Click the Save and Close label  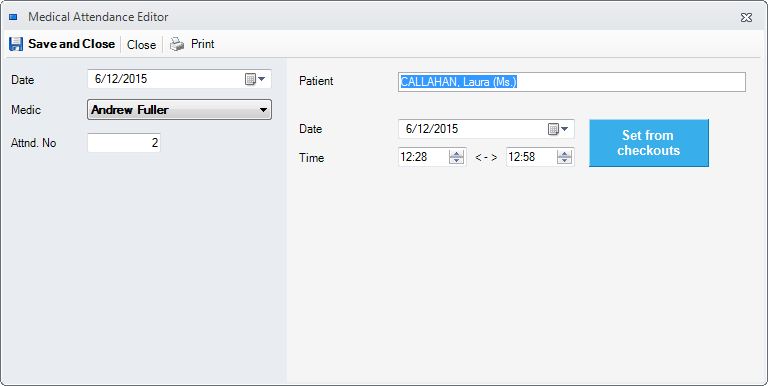72,44
